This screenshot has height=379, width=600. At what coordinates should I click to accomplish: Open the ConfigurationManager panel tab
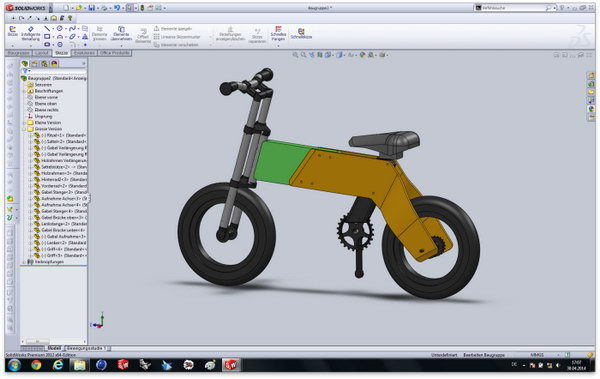click(44, 64)
